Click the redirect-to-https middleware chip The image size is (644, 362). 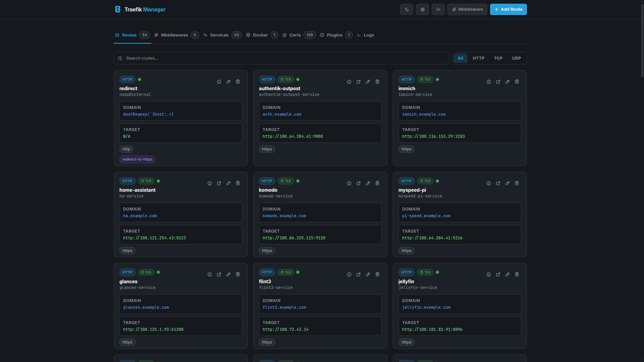(x=137, y=159)
